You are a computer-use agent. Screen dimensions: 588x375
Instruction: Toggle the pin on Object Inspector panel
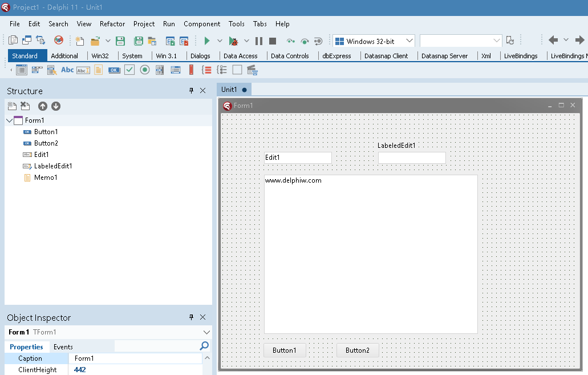click(191, 317)
